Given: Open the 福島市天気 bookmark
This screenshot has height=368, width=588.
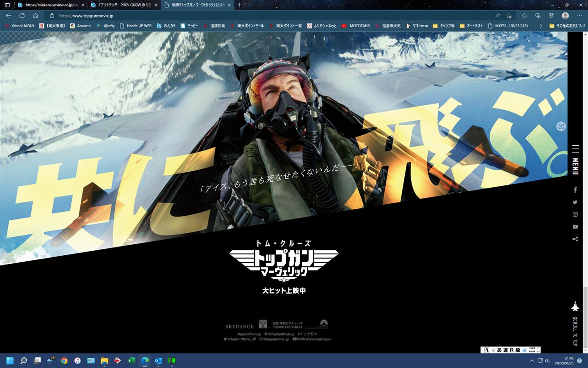Looking at the screenshot, I should click(388, 26).
